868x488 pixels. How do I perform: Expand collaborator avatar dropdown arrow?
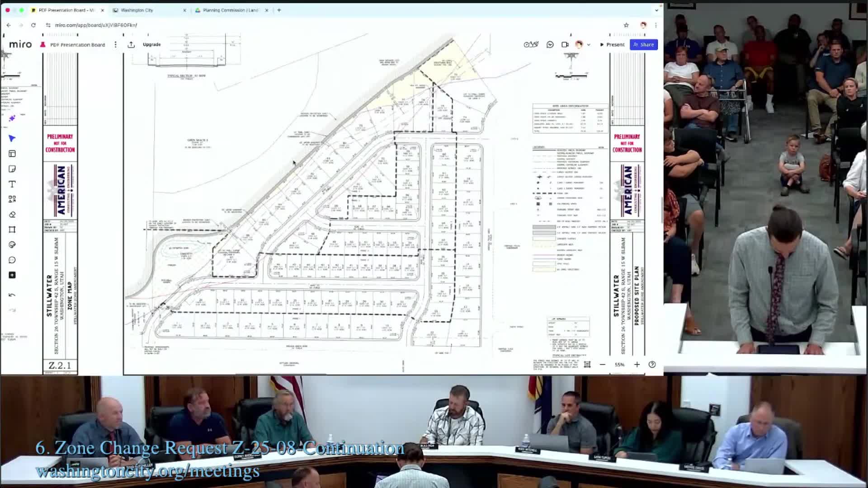point(589,45)
